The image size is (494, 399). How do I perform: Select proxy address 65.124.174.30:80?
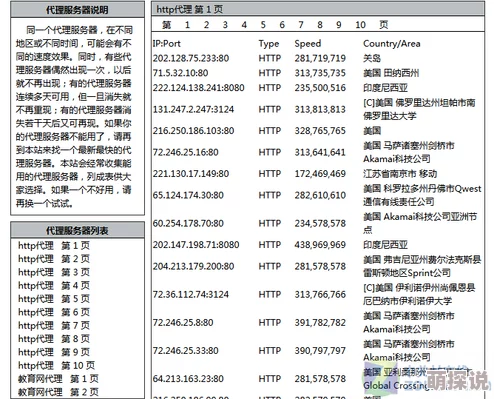(x=188, y=195)
